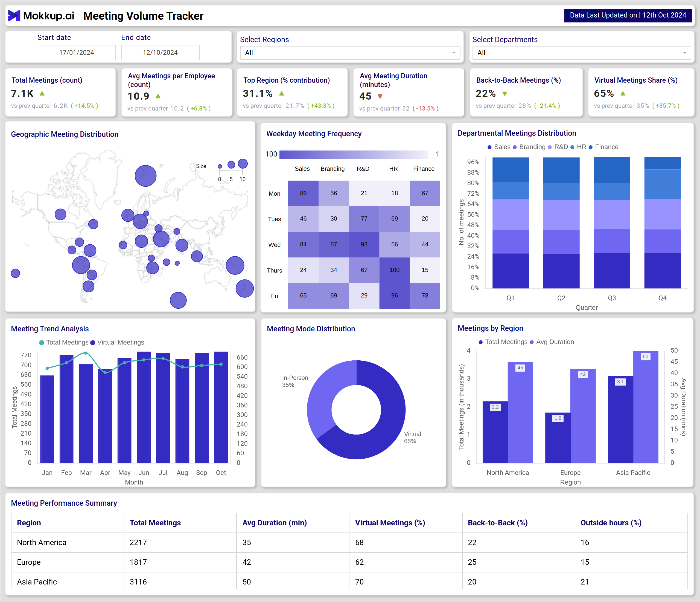Click the Back-to-Back Meetings green down arrow
This screenshot has height=602, width=700.
tap(505, 94)
